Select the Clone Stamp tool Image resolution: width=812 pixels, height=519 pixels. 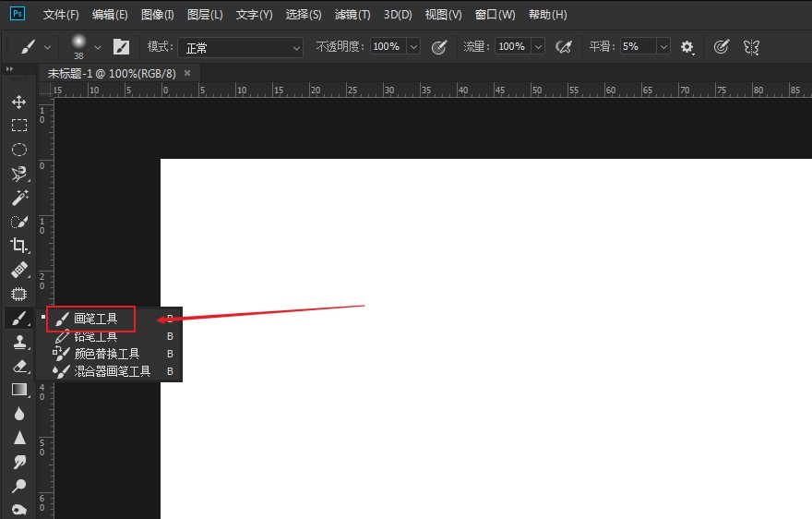(19, 343)
